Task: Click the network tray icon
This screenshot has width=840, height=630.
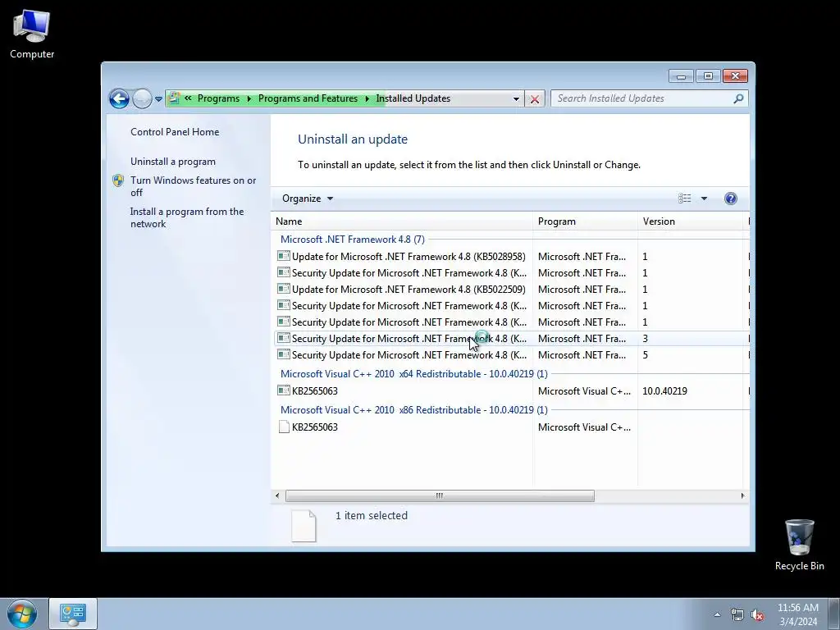Action: pyautogui.click(x=737, y=615)
